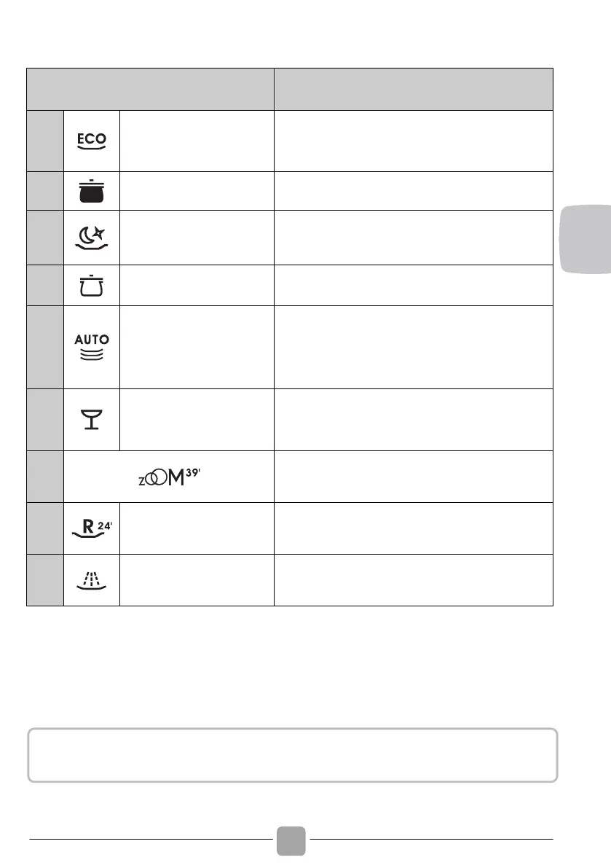Select the wine glass icon
Image resolution: width=611 pixels, height=868 pixels.
pyautogui.click(x=92, y=420)
